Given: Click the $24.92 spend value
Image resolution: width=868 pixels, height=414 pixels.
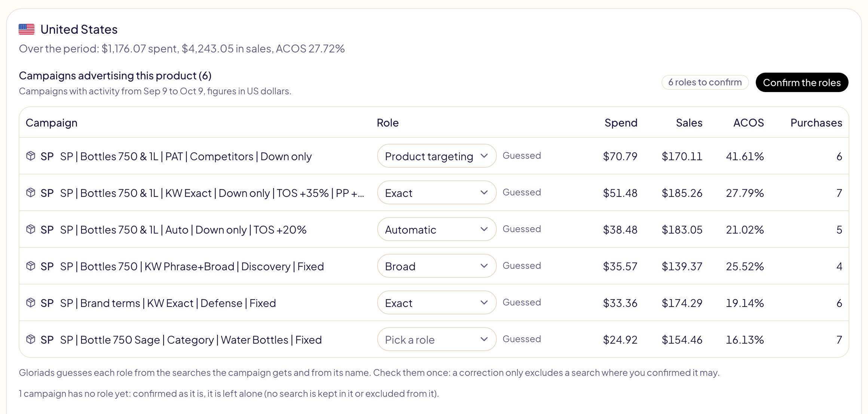Looking at the screenshot, I should coord(620,340).
